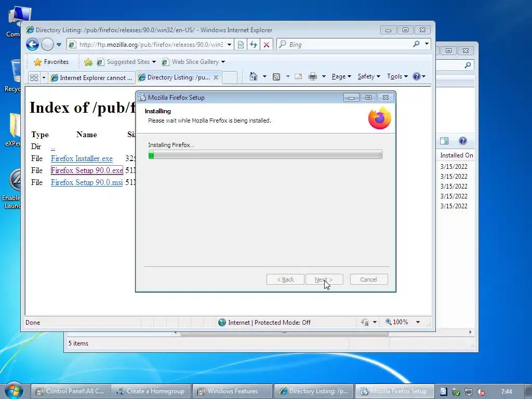The image size is (532, 399).
Task: Click the Installed On column header
Action: [x=456, y=155]
